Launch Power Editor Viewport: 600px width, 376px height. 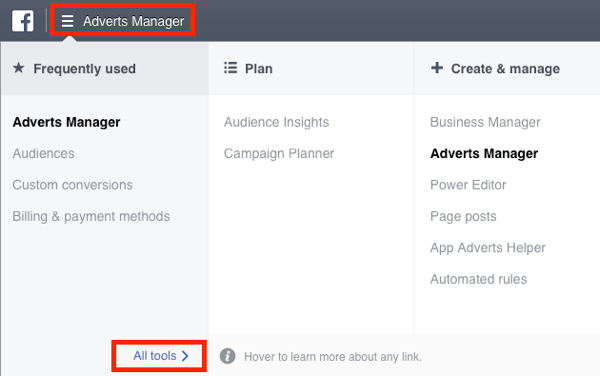tap(468, 185)
